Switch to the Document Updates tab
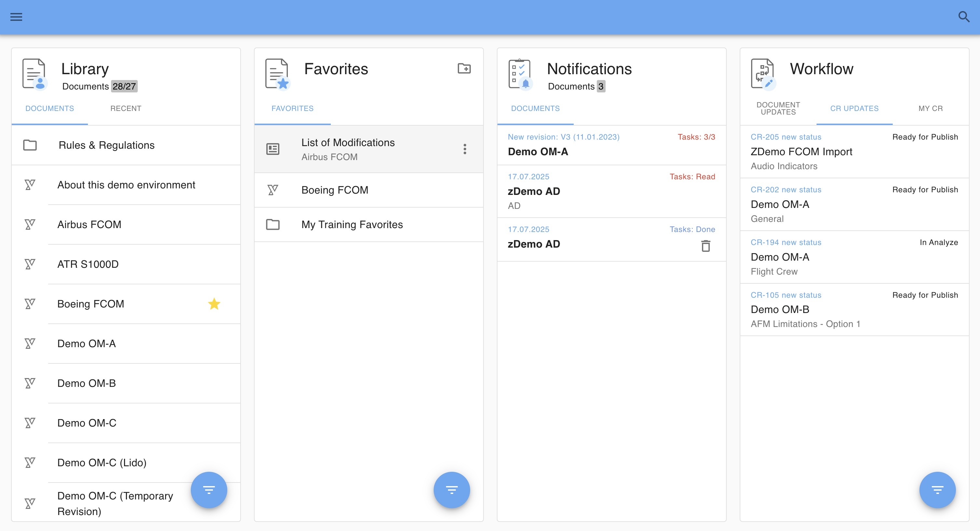980x531 pixels. click(778, 108)
